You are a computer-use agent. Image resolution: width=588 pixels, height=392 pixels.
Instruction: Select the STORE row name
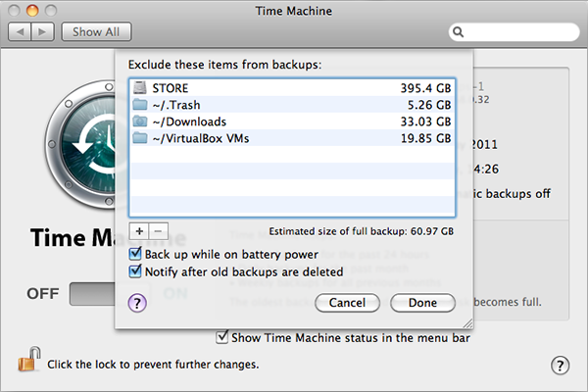[x=171, y=88]
